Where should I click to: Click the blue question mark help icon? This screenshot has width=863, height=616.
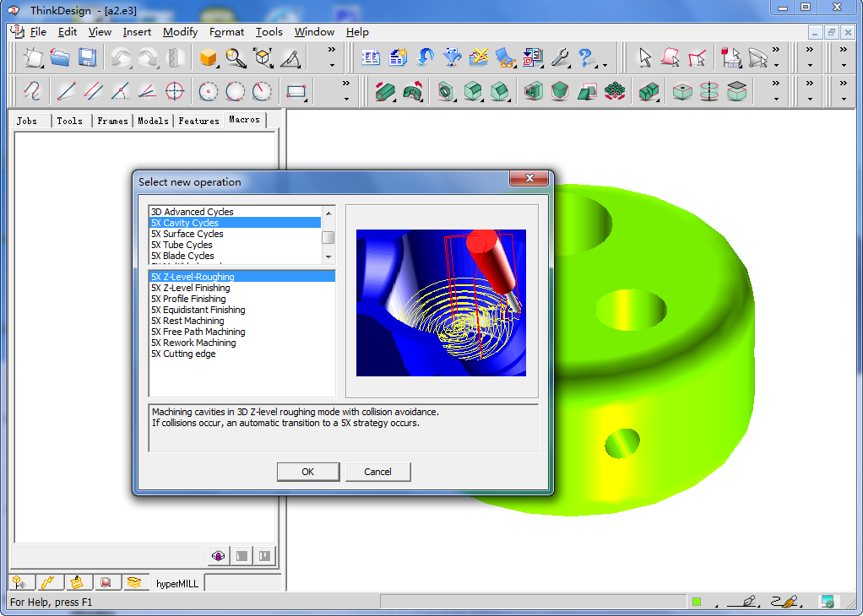point(586,57)
